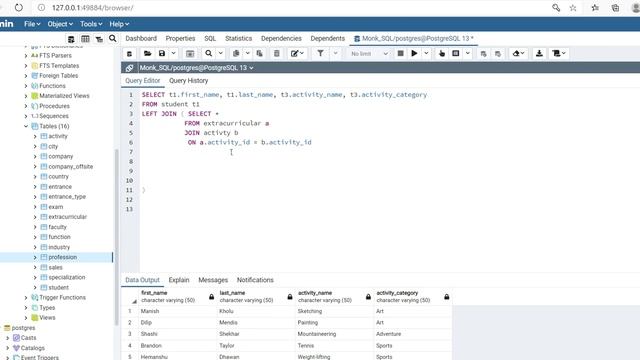640x360 pixels.
Task: Open the Help menu
Action: (x=119, y=24)
